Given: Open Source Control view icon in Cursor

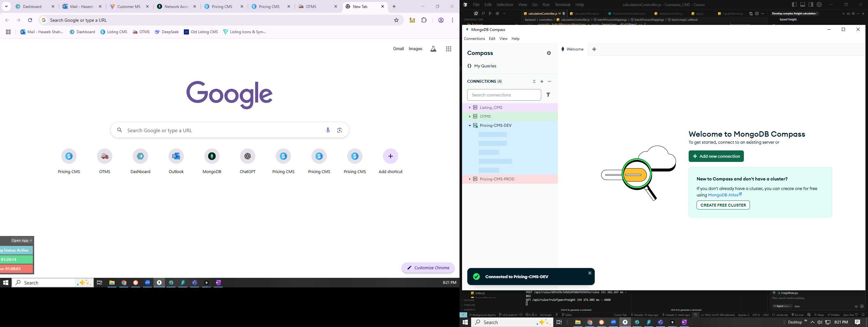Looking at the screenshot, I should 490,13.
